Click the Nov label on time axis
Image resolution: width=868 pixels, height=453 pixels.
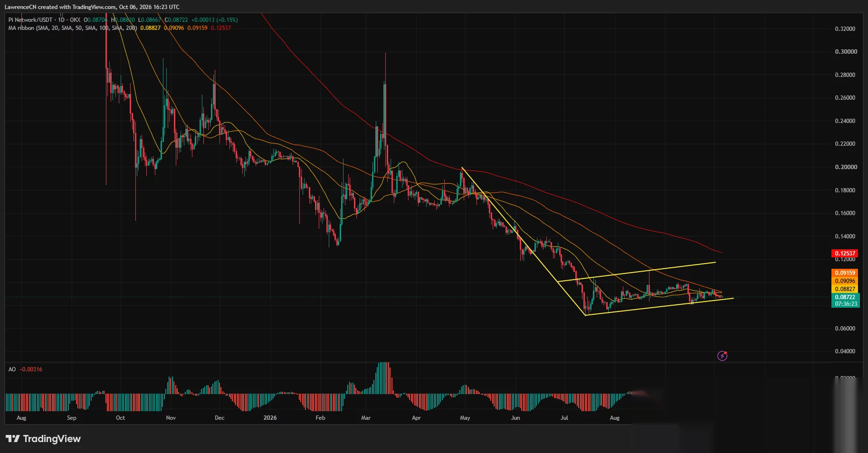coord(171,418)
